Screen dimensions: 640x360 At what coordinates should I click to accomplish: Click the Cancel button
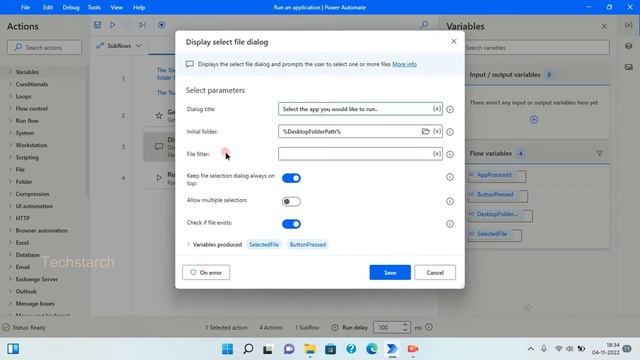(x=435, y=272)
